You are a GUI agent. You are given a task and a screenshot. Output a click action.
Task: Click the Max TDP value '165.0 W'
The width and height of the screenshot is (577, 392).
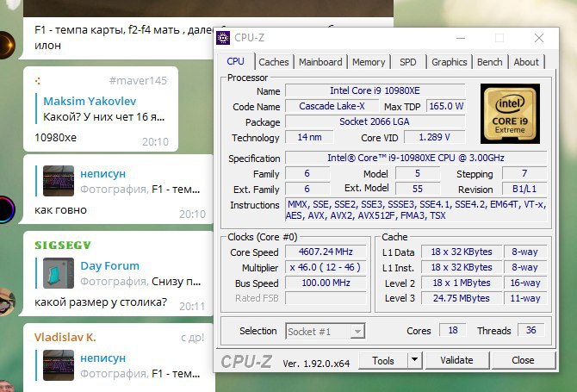(445, 106)
